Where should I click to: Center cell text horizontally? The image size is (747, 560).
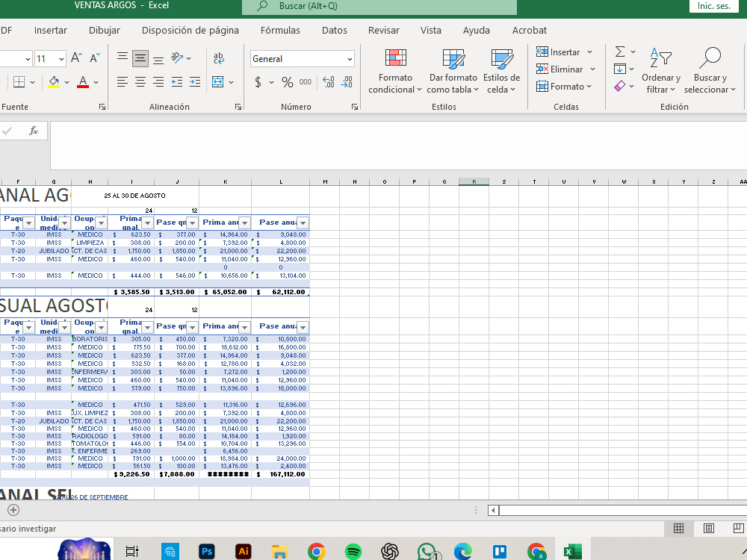click(x=140, y=82)
